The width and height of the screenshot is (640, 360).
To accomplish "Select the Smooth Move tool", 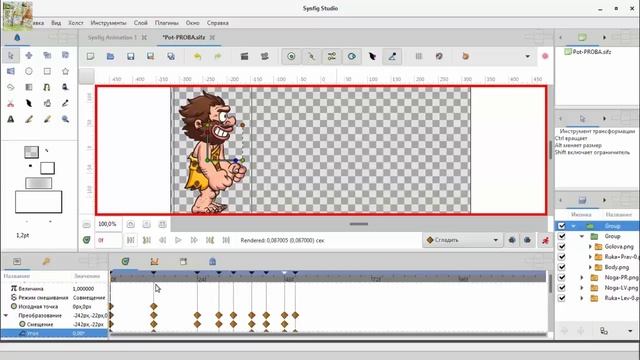I will pyautogui.click(x=29, y=55).
